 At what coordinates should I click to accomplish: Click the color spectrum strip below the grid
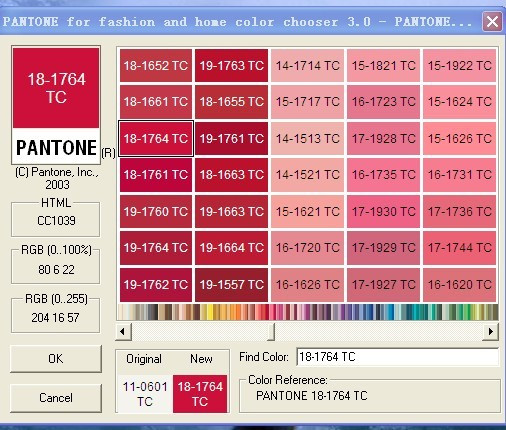[308, 312]
